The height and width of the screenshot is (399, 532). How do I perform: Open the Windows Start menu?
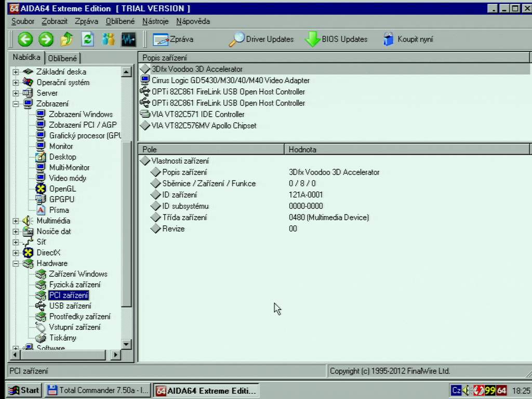pos(24,391)
